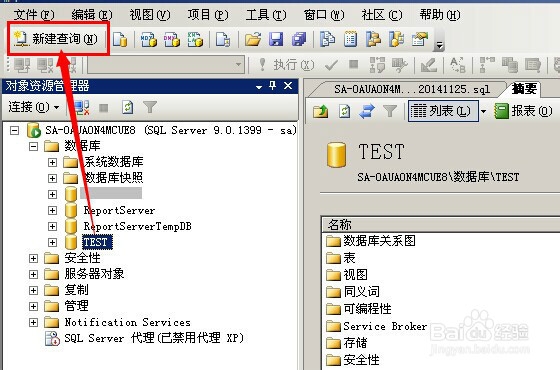Switch to the Summary (摘要) tab
The height and width of the screenshot is (370, 560).
[524, 89]
